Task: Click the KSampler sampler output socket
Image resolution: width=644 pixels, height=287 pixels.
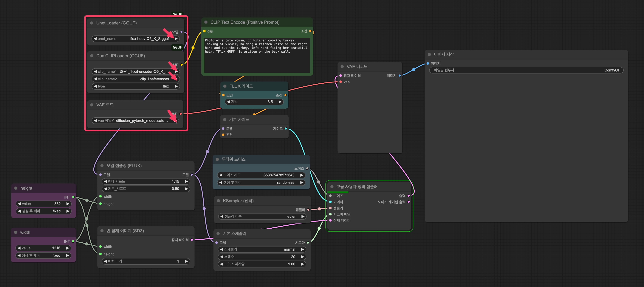Action: tap(308, 210)
